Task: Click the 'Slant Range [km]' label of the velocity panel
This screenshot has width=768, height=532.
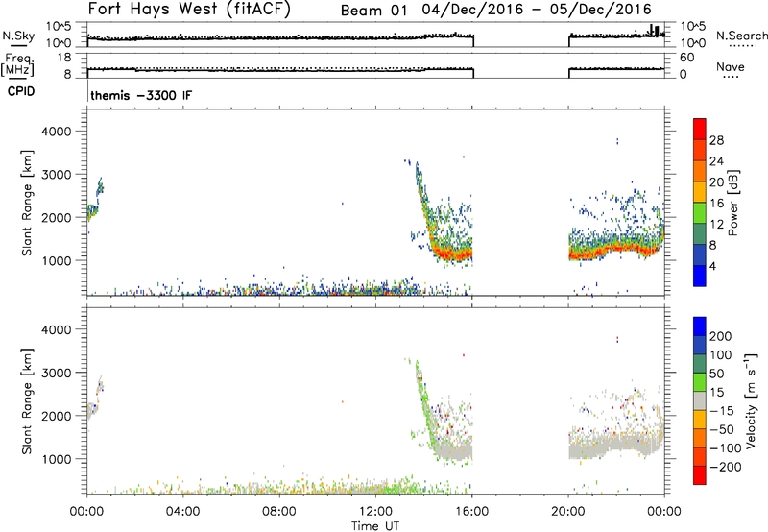Action: pyautogui.click(x=27, y=401)
